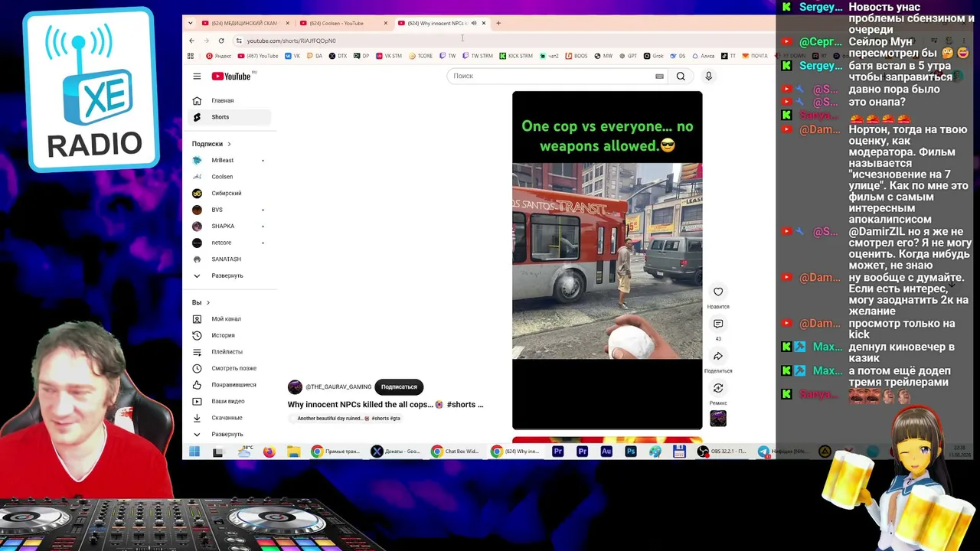Expand the Вы section header
The image size is (980, 551).
coord(201,302)
